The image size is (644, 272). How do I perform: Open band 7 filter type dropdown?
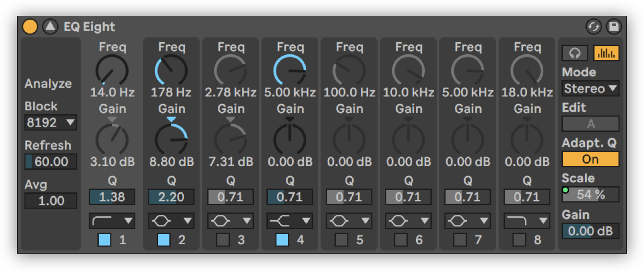[x=468, y=221]
